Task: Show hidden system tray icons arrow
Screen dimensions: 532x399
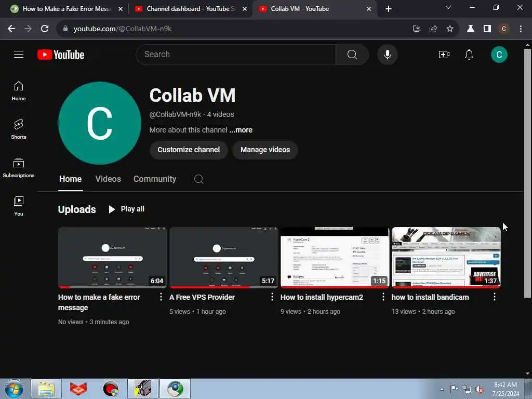Action: (x=442, y=389)
